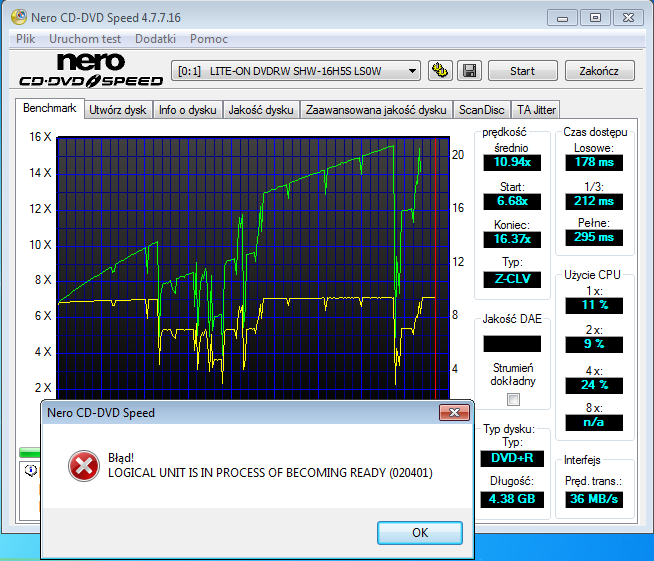Image resolution: width=654 pixels, height=561 pixels.
Task: Click the Z-CLV type value
Action: tap(512, 279)
